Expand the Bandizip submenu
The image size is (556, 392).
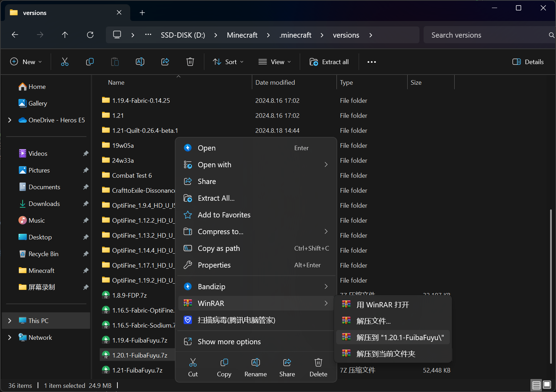[x=326, y=286]
